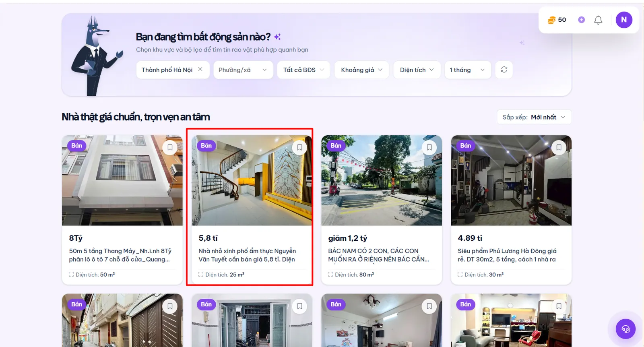The height and width of the screenshot is (347, 644).
Task: Bookmark the 5,8 tỉ listing
Action: pos(300,148)
